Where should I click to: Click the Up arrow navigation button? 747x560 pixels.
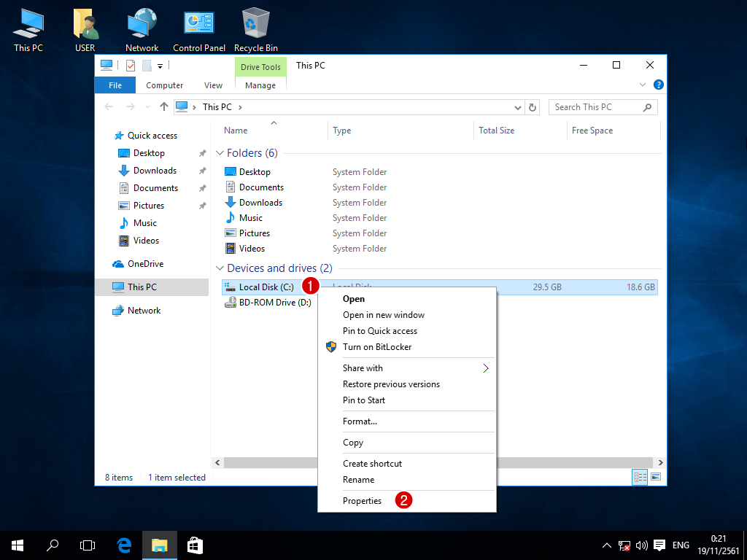164,107
